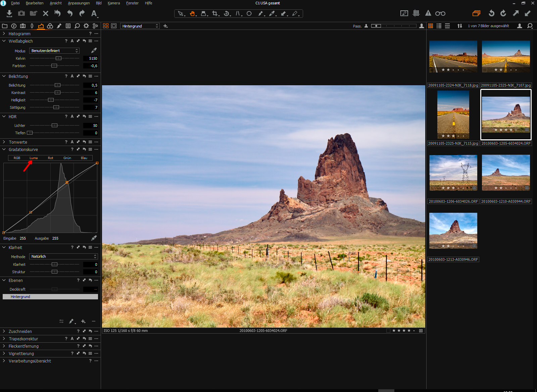
Task: Click auto 'A' button in Belichtung header
Action: [x=72, y=76]
